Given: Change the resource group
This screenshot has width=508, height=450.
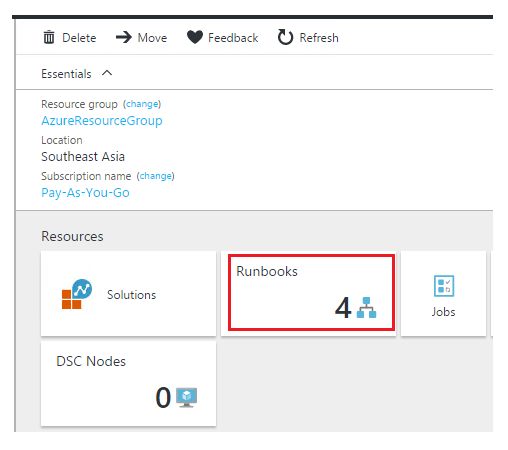Looking at the screenshot, I should pyautogui.click(x=142, y=104).
